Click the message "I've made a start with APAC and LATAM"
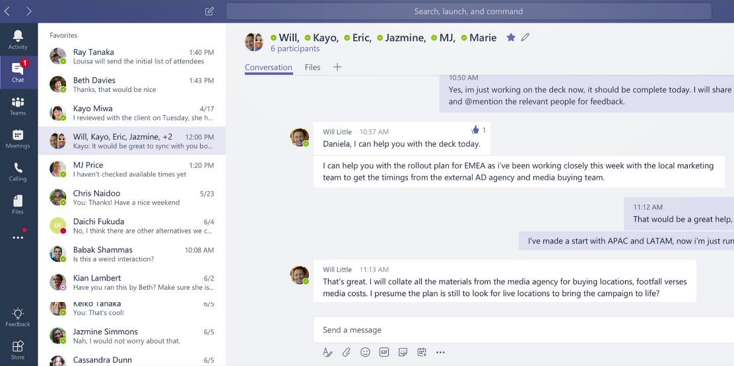 tap(626, 241)
